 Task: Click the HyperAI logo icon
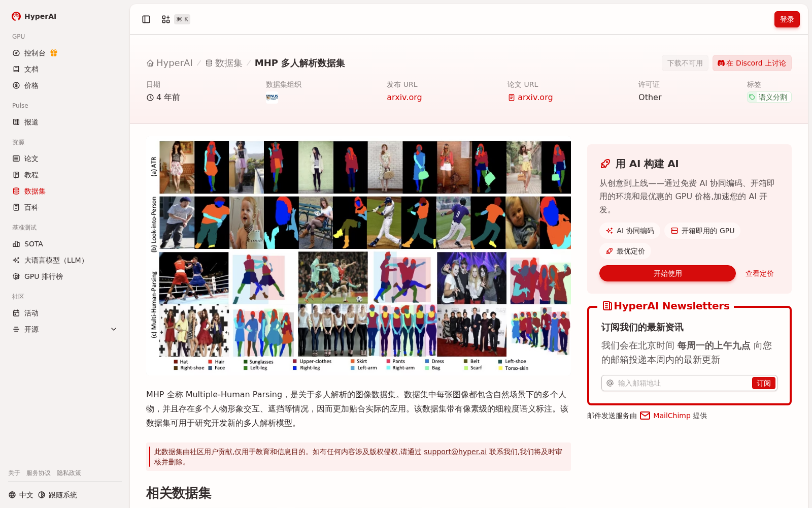pyautogui.click(x=16, y=16)
